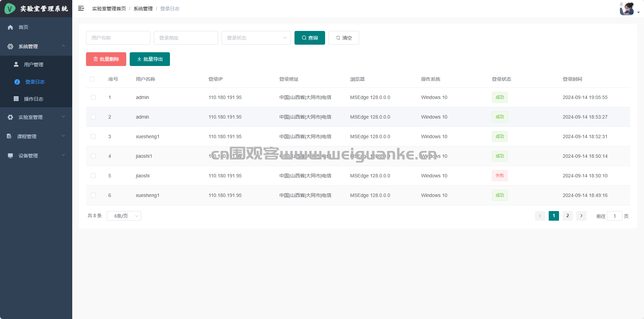Click the document icon beside 课程管理
This screenshot has width=644, height=319.
click(x=9, y=136)
